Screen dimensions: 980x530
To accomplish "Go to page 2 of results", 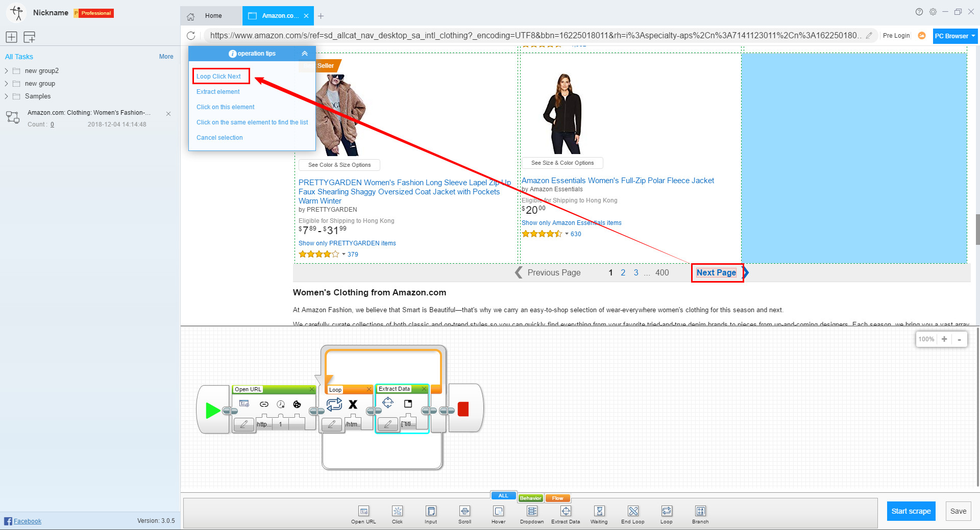I will pyautogui.click(x=623, y=272).
